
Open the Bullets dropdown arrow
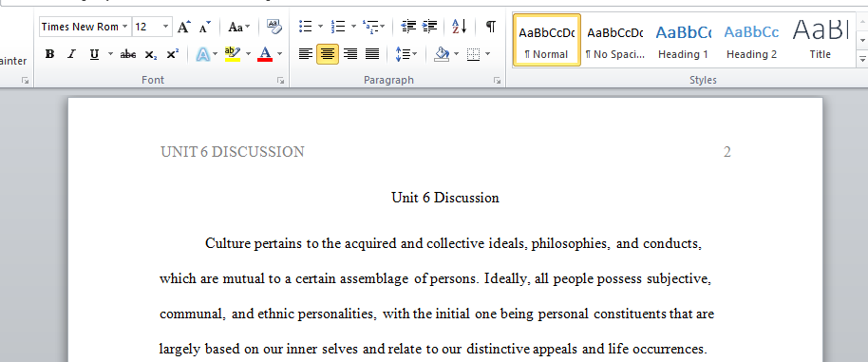[320, 26]
